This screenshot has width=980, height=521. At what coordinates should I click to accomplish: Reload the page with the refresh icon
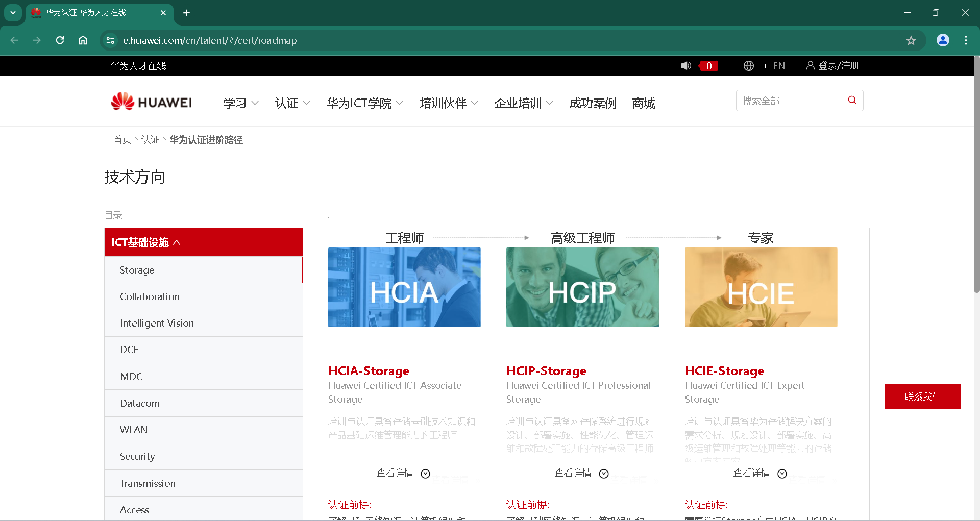tap(60, 40)
